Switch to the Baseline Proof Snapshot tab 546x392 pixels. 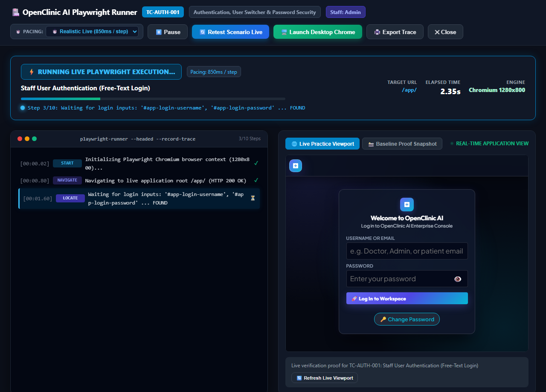click(x=402, y=144)
